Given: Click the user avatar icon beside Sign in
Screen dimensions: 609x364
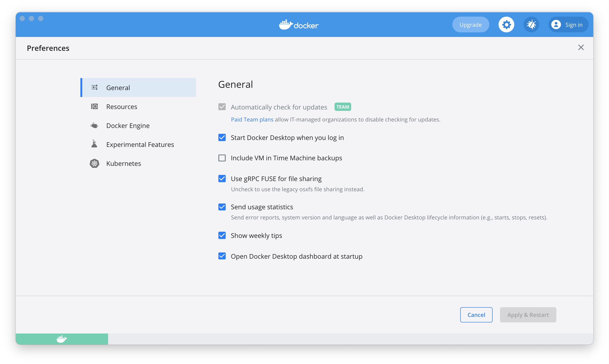Looking at the screenshot, I should tap(556, 24).
